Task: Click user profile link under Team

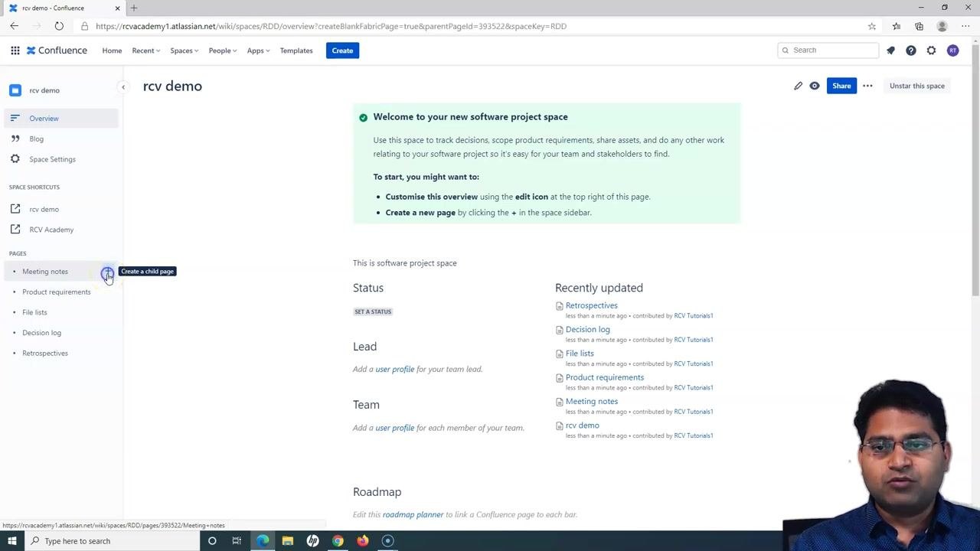Action: point(394,428)
